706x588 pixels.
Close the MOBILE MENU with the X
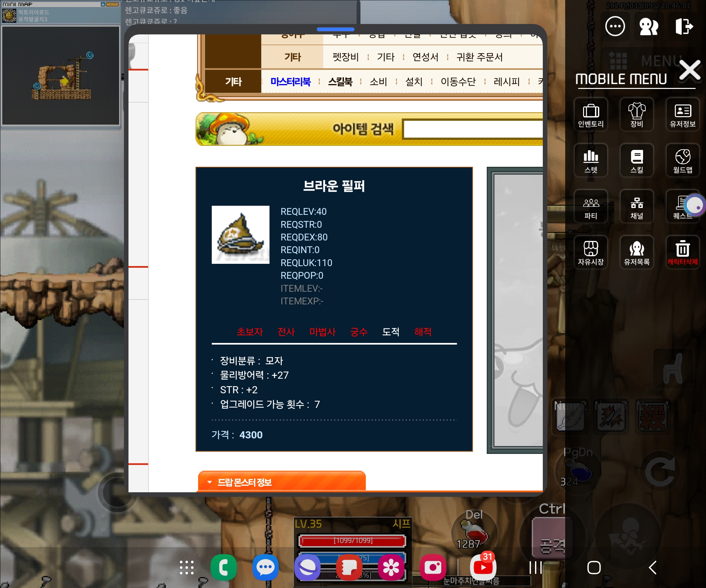pyautogui.click(x=689, y=70)
